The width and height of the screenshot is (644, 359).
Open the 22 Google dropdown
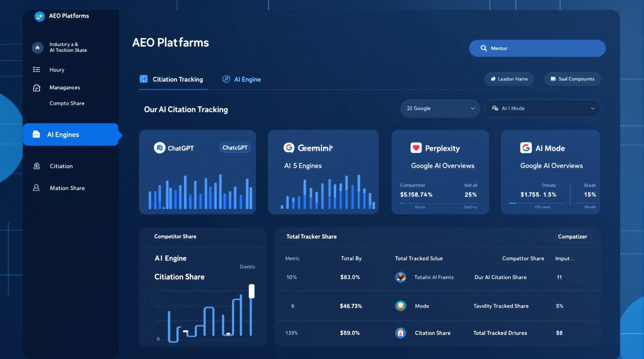click(x=440, y=108)
